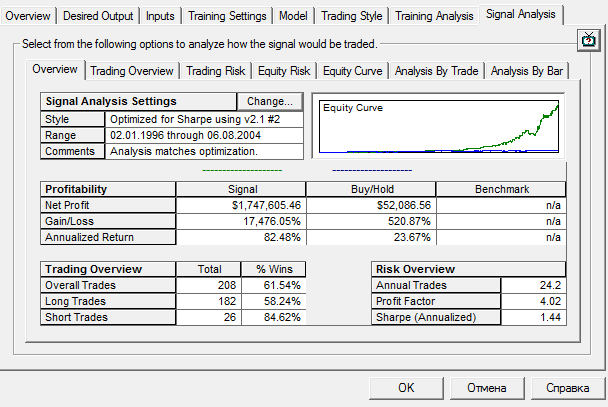This screenshot has width=608, height=407.
Task: Open the Trading Overview sub-tab
Action: 134,70
